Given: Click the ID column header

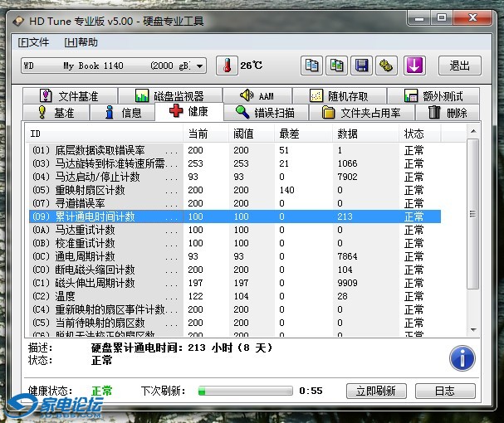Looking at the screenshot, I should pyautogui.click(x=104, y=134).
